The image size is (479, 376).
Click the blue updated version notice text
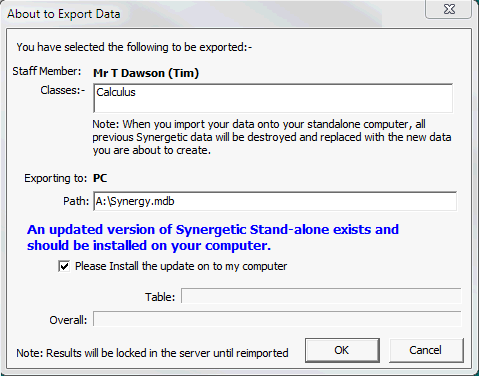(213, 237)
